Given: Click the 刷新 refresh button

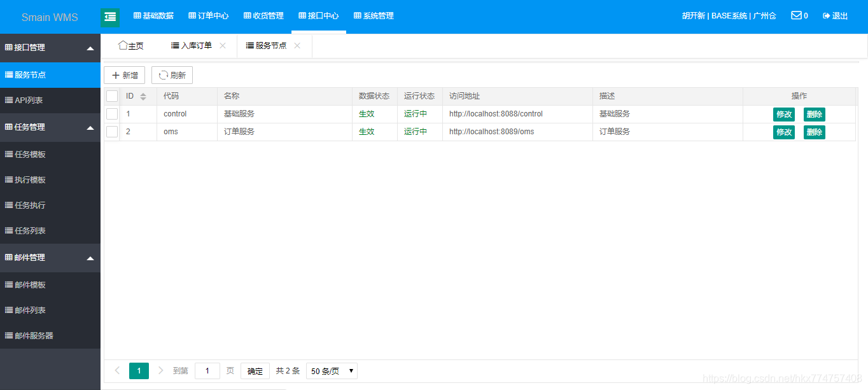Looking at the screenshot, I should tap(172, 75).
